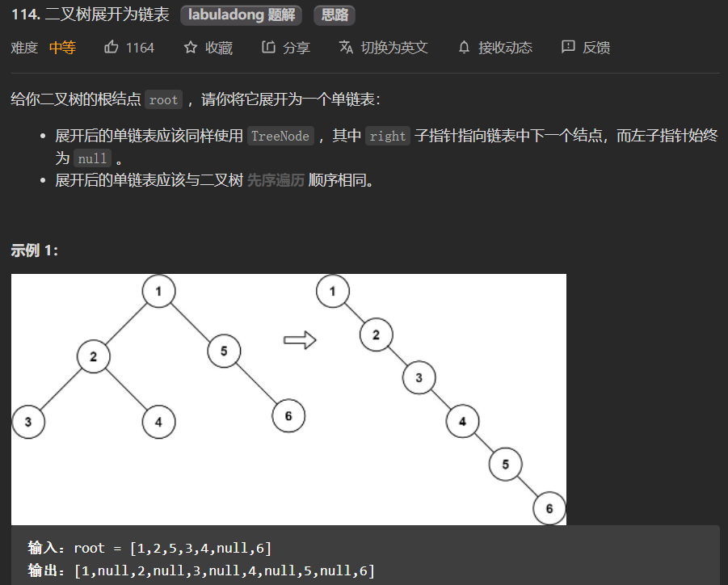Click the inline code 'TreeNode'
Image resolution: width=728 pixels, height=585 pixels.
[280, 136]
